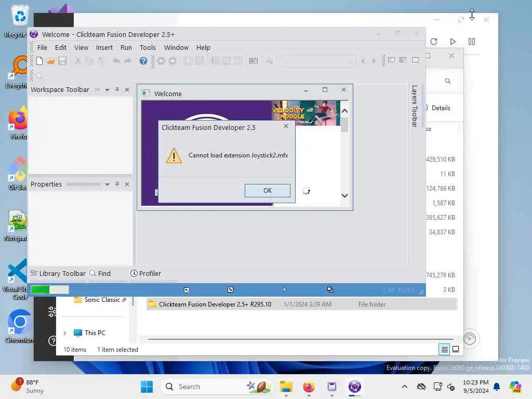Image resolution: width=532 pixels, height=399 pixels.
Task: Click the Save floppy disk icon
Action: coord(62,61)
